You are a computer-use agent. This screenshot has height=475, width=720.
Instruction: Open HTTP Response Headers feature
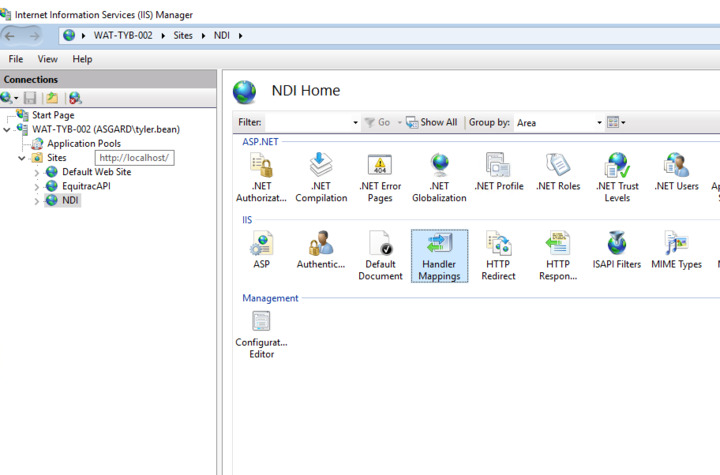point(558,256)
